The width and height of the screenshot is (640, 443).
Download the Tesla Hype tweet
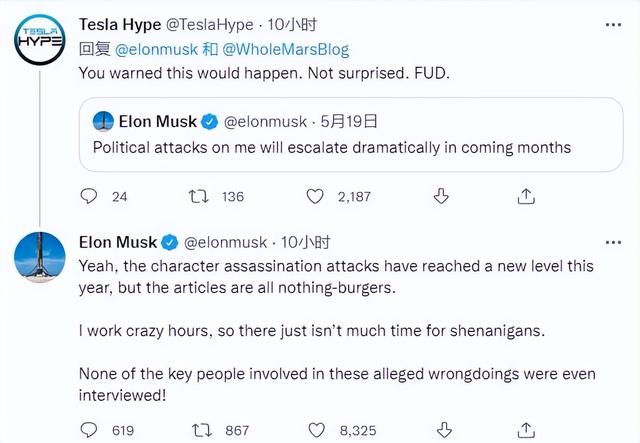pos(441,197)
